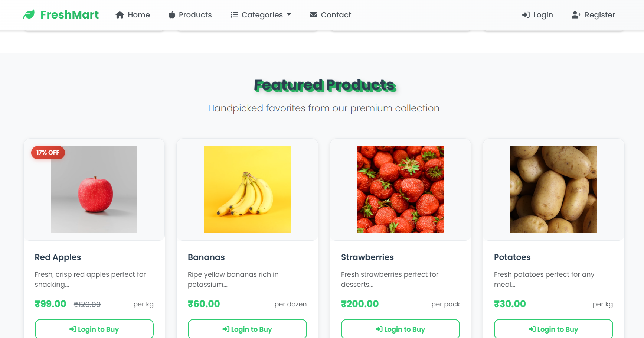Click the apple icon next to Products
The width and height of the screenshot is (644, 338).
point(172,14)
